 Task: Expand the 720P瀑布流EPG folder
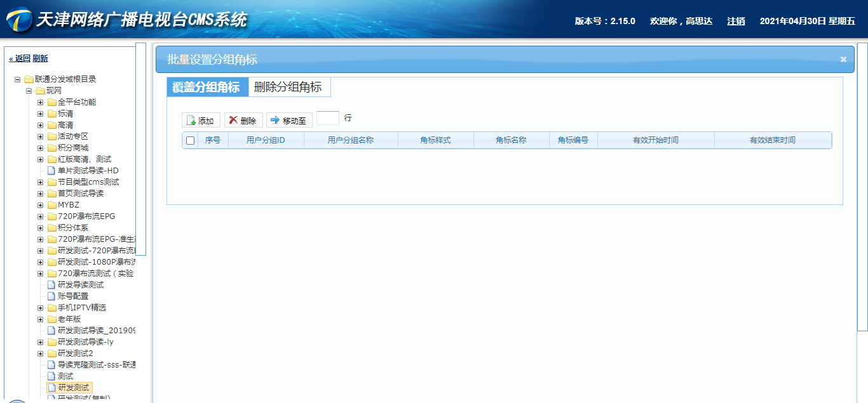click(x=41, y=216)
